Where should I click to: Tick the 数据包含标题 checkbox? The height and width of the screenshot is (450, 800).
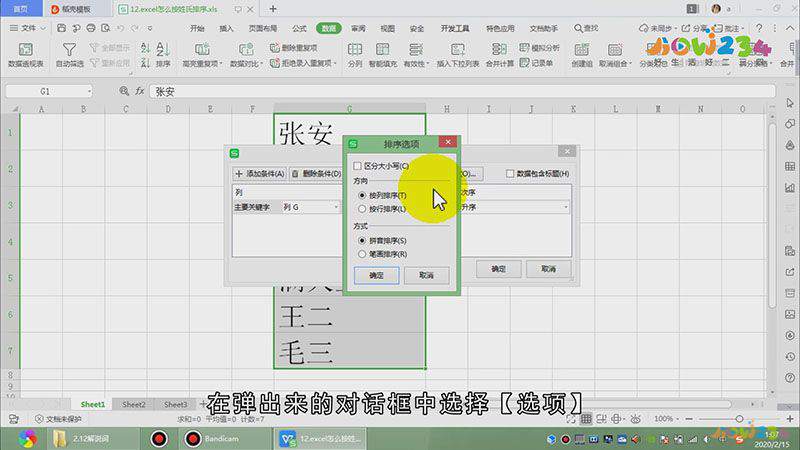(x=510, y=173)
